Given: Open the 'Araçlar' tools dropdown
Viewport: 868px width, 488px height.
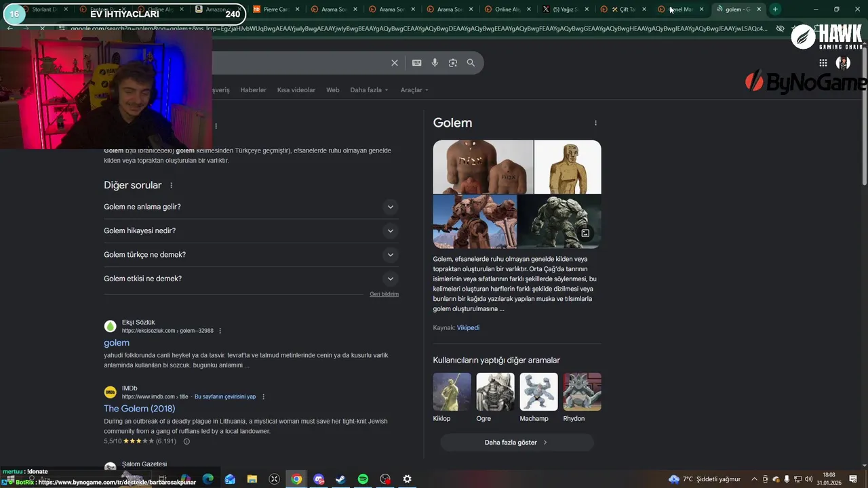Looking at the screenshot, I should click(414, 90).
